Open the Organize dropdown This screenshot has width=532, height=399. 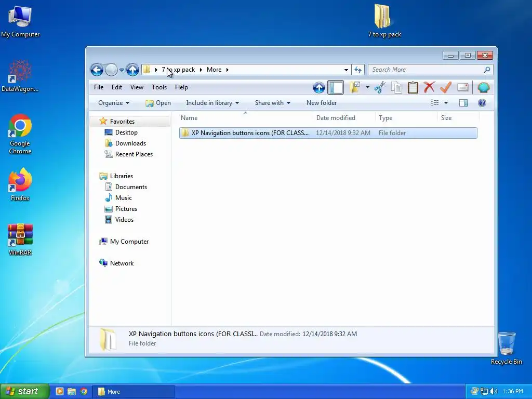click(x=114, y=103)
